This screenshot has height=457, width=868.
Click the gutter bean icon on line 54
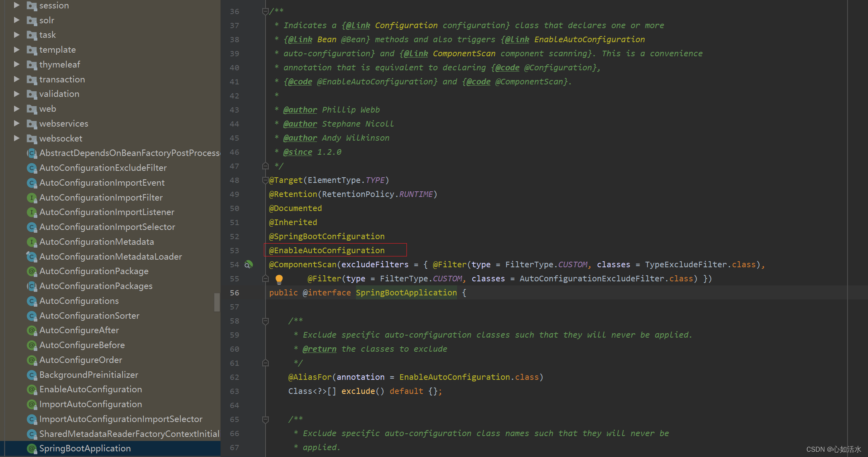coord(249,264)
